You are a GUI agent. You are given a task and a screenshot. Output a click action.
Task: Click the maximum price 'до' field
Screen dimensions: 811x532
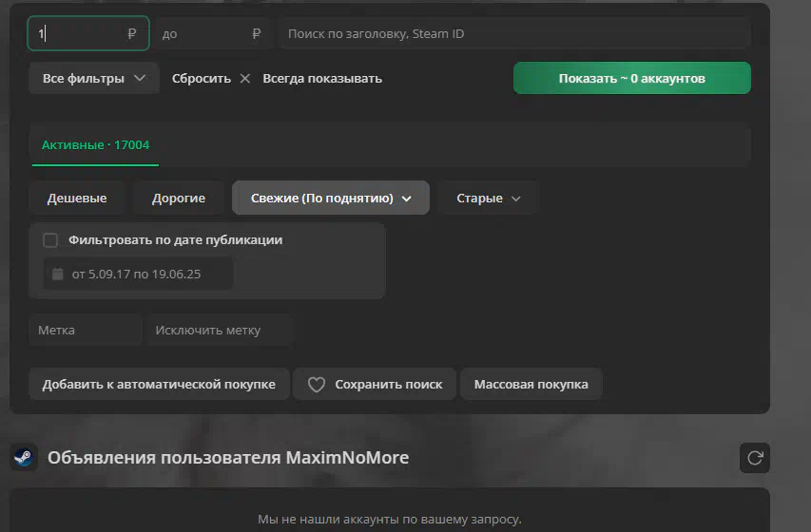[213, 33]
